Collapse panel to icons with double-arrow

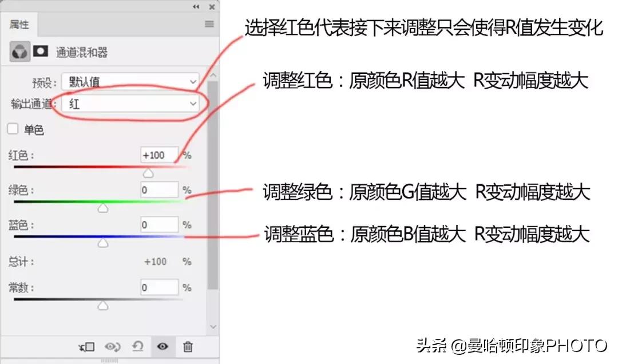coord(196,7)
